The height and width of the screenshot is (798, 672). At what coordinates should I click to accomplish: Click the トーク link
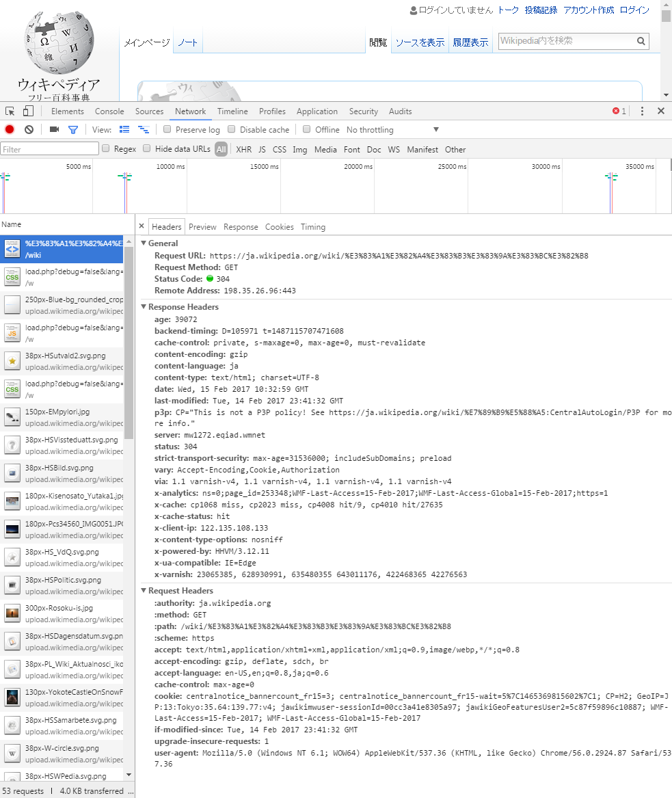[x=508, y=10]
